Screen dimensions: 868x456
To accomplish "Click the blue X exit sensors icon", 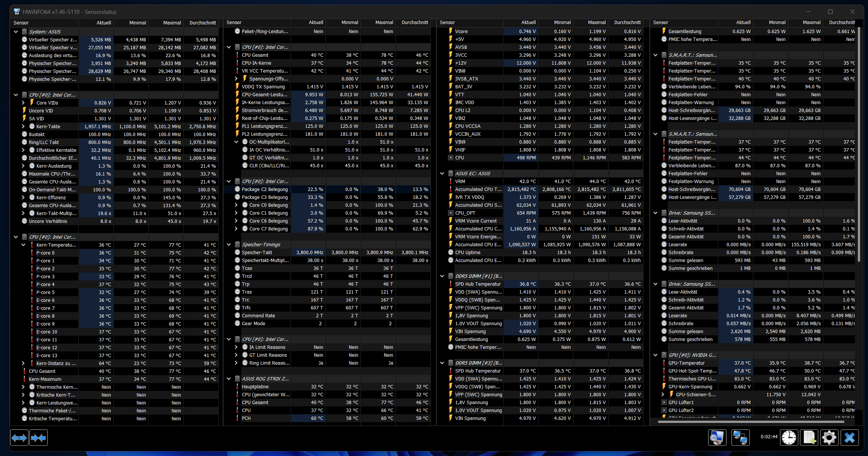I will click(850, 438).
